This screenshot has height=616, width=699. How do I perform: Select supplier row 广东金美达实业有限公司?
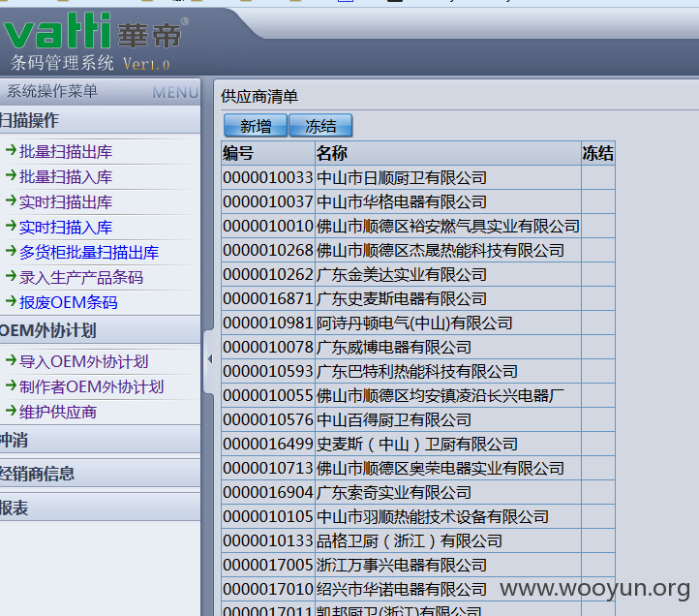pos(418,274)
